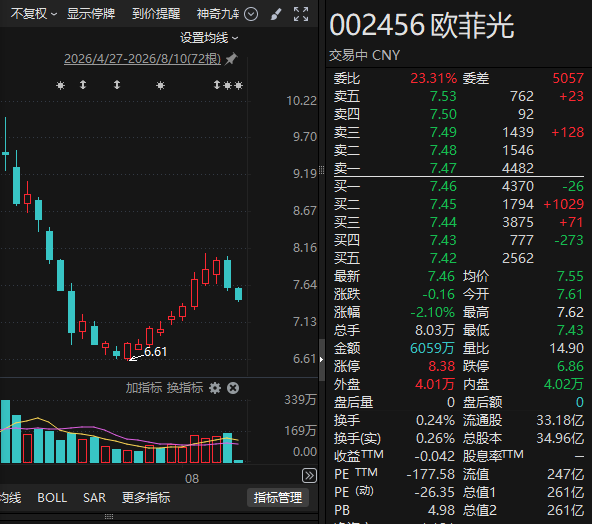Click 均价 value 7.55
The height and width of the screenshot is (524, 592).
click(x=570, y=276)
